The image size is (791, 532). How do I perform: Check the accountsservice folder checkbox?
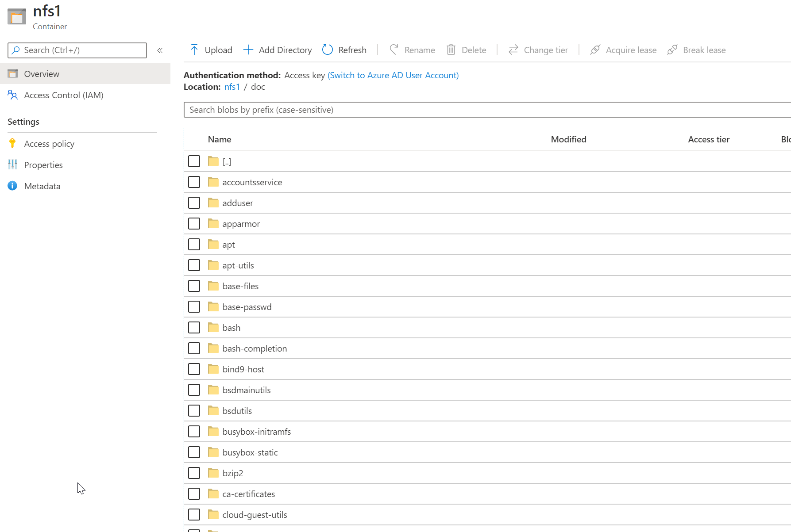(194, 182)
